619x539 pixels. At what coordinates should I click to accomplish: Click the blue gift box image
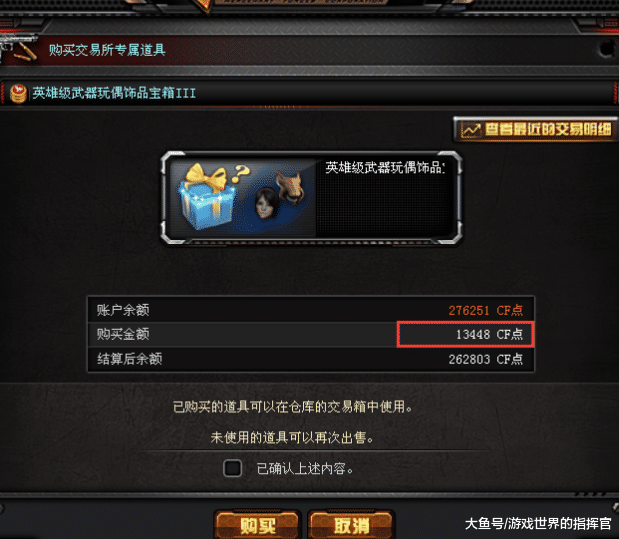pos(206,197)
